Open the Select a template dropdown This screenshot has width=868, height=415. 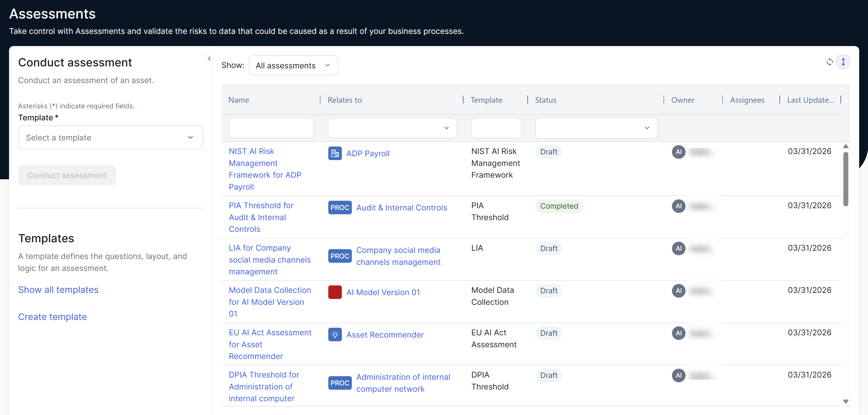click(110, 137)
